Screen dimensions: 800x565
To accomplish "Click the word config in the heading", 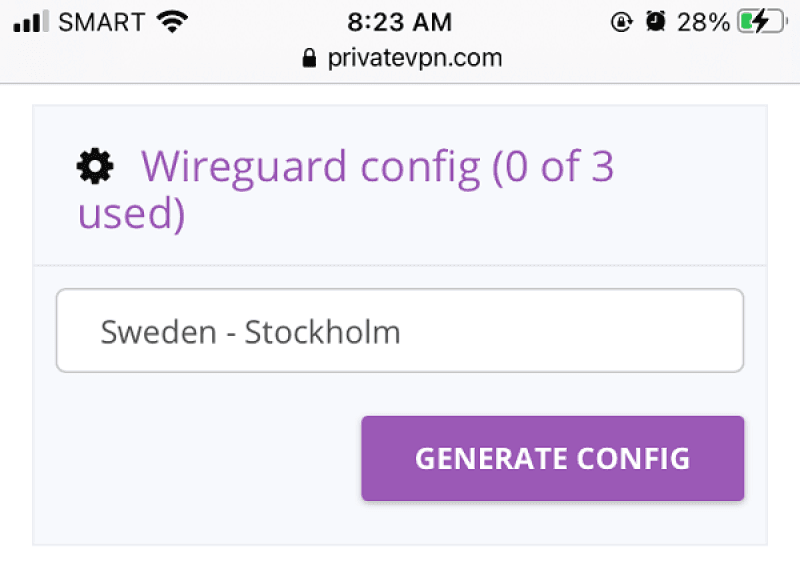I will [x=420, y=166].
